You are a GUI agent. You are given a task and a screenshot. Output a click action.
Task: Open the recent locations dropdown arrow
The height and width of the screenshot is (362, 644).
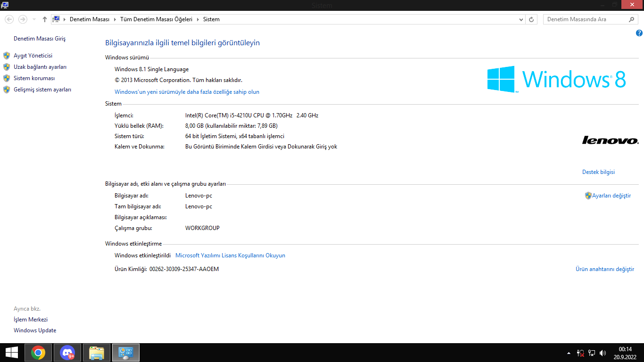click(x=34, y=19)
